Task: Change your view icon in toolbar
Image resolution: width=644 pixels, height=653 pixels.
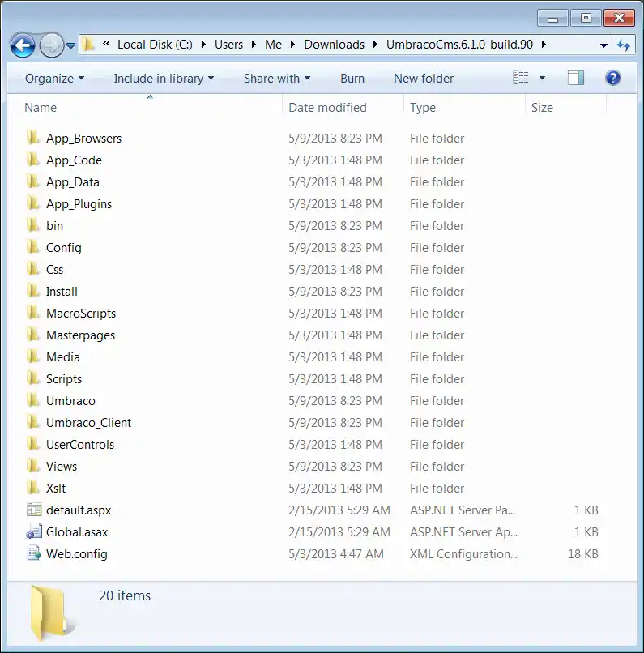Action: point(520,78)
